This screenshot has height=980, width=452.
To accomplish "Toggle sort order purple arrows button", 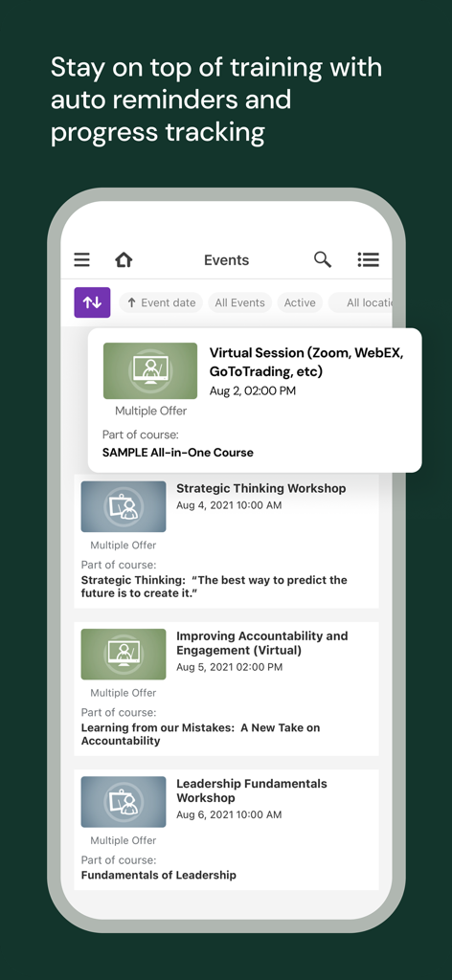I will click(93, 302).
